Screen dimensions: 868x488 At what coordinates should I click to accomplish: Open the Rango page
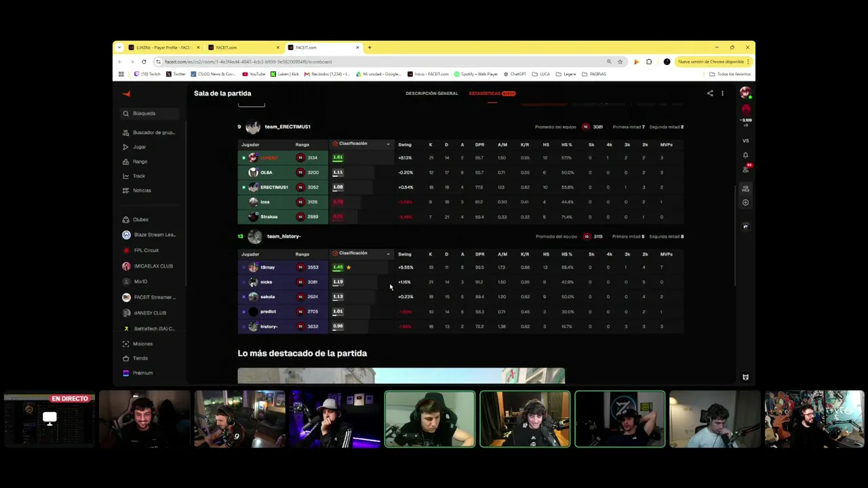click(135, 161)
